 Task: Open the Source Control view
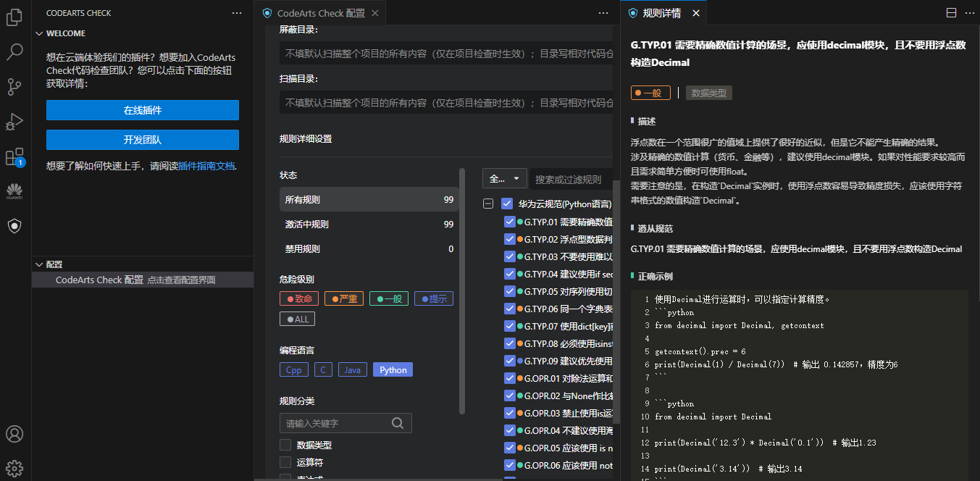pyautogui.click(x=14, y=87)
